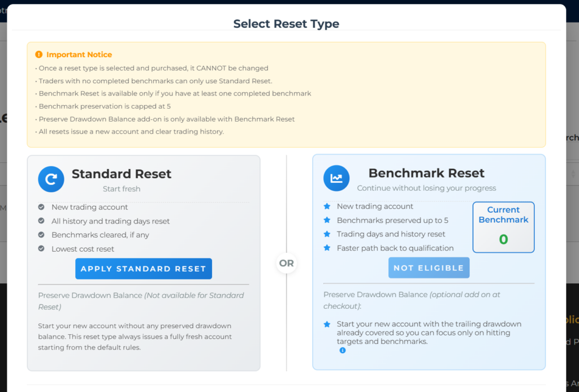Click 'Continue without losing your progress' subtitle
The height and width of the screenshot is (392, 579).
[426, 188]
